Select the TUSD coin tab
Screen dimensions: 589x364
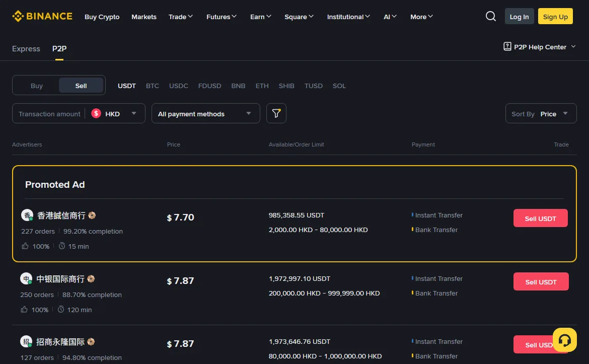[313, 86]
